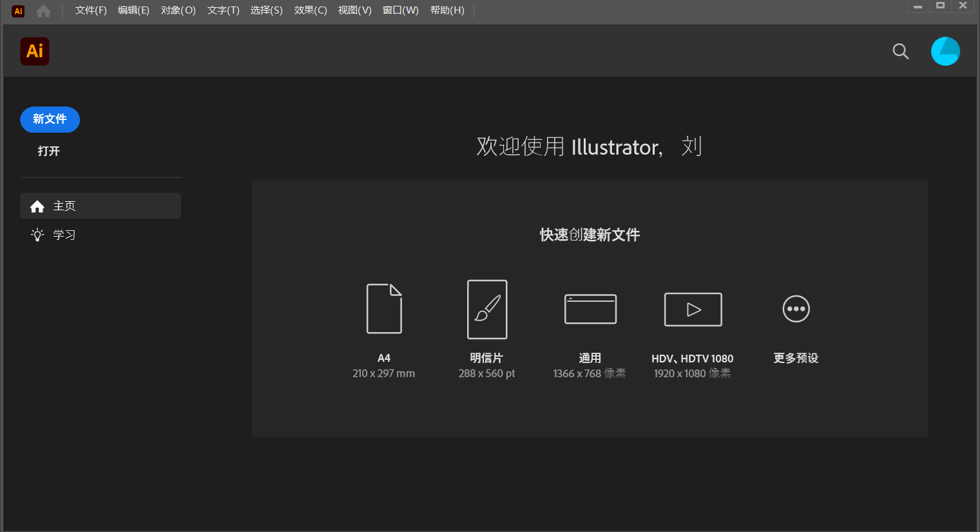The height and width of the screenshot is (532, 980).
Task: Click the HDV、HDTV 1080 label
Action: (693, 359)
